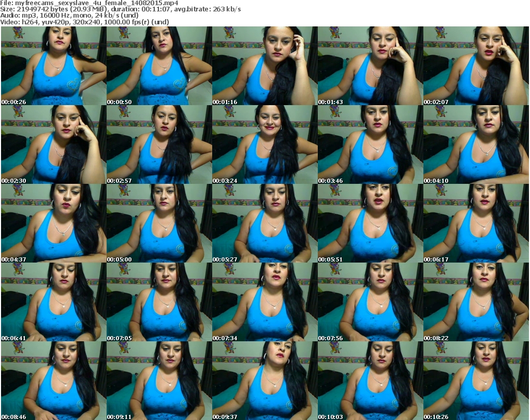Screen dimensions: 530x420
Task: Select the frame stamped 00:08:46
Action: pos(54,381)
